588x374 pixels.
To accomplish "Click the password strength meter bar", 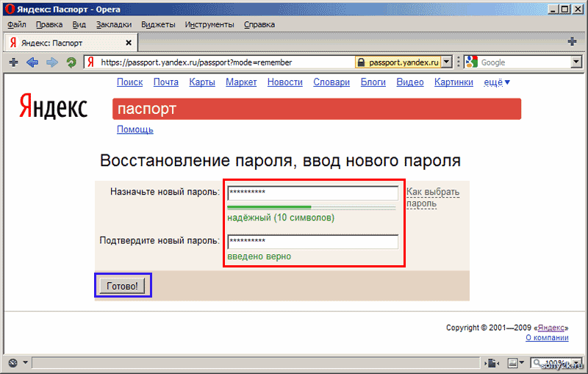I will [x=311, y=207].
